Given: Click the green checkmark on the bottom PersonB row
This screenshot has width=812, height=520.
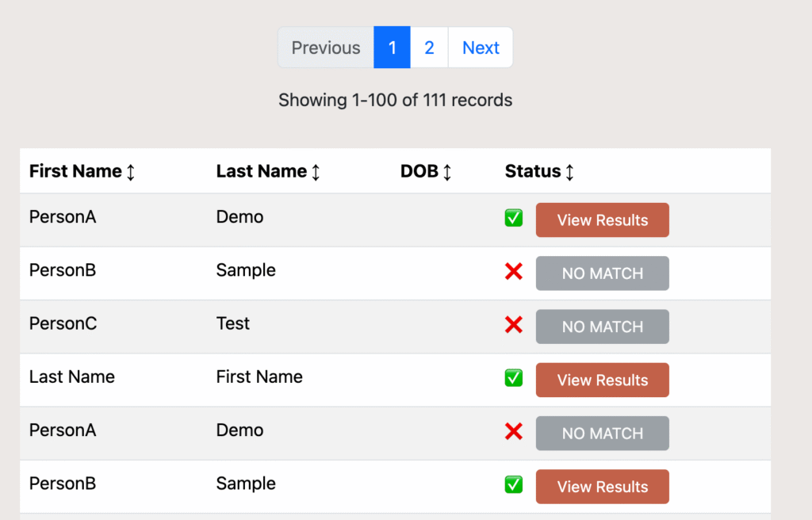Looking at the screenshot, I should click(x=513, y=484).
